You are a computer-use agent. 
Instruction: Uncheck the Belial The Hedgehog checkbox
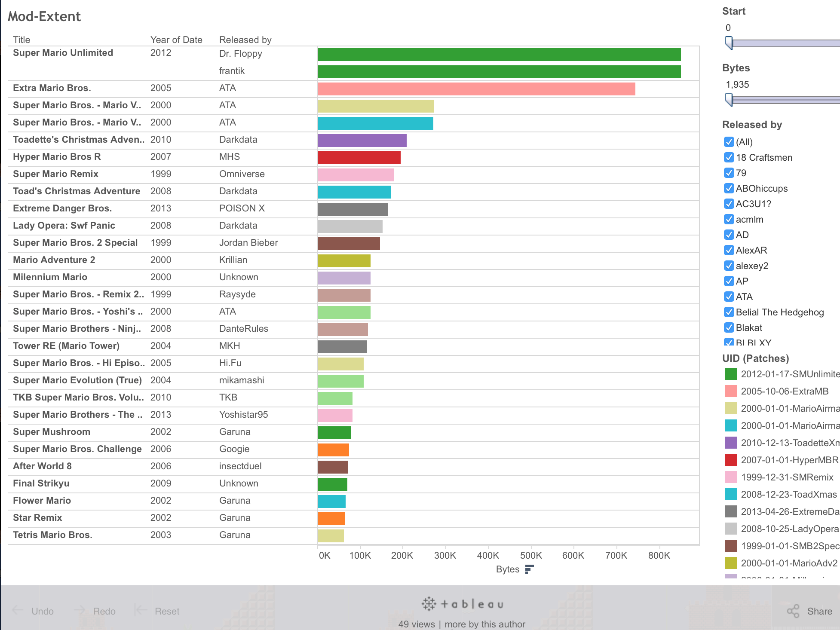[x=729, y=312]
